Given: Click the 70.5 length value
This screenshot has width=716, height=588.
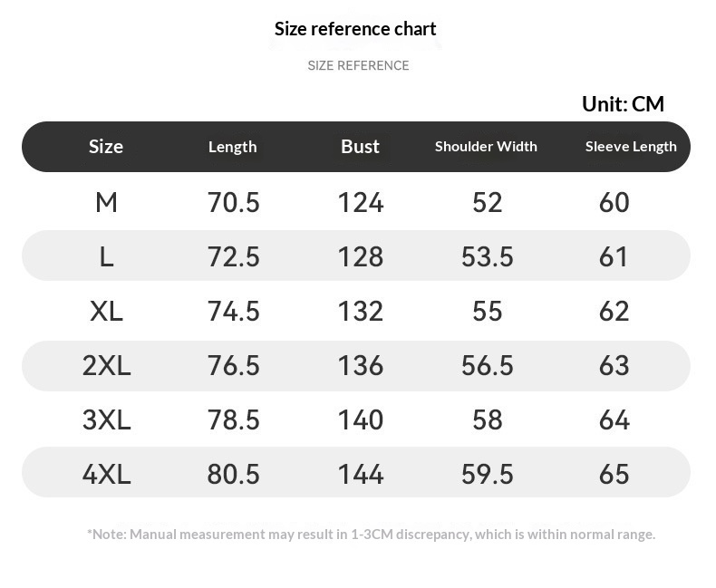Looking at the screenshot, I should coord(234,202).
